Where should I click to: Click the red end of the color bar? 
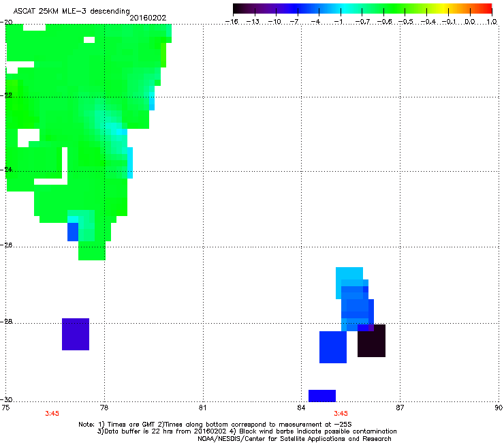coord(487,9)
